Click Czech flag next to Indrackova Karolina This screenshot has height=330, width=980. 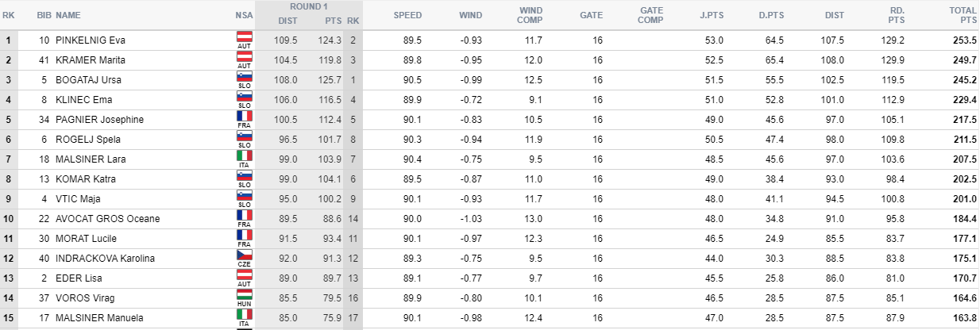coord(245,255)
